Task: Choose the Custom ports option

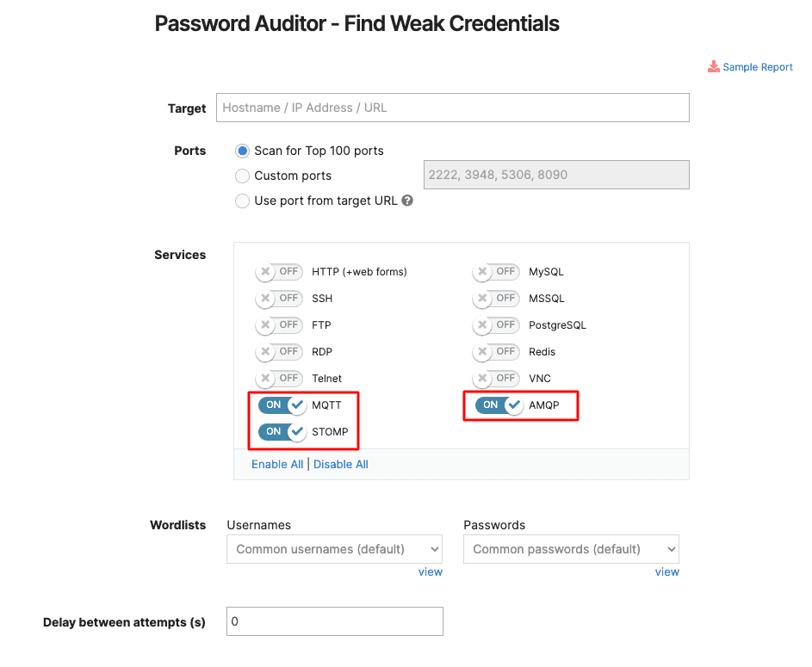Action: (242, 176)
